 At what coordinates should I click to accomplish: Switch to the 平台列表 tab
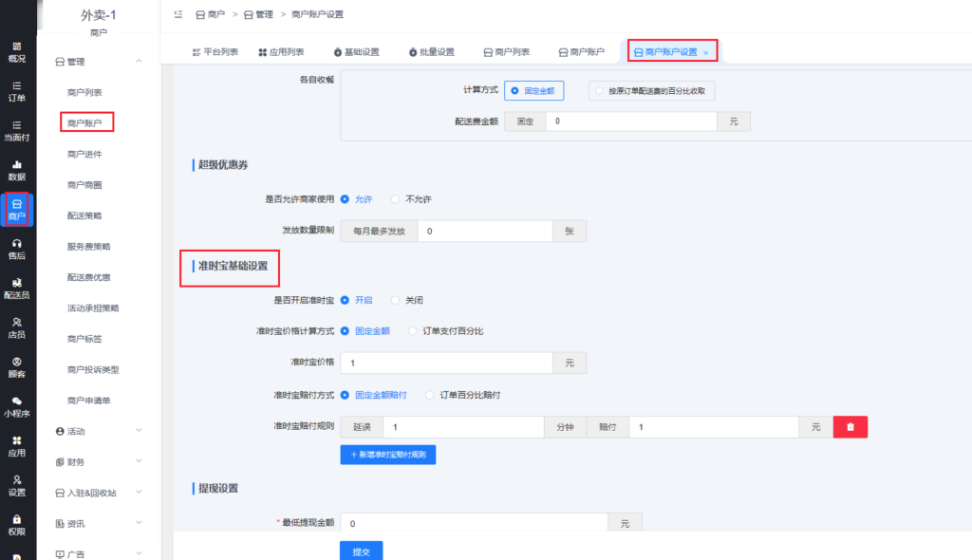pyautogui.click(x=215, y=52)
